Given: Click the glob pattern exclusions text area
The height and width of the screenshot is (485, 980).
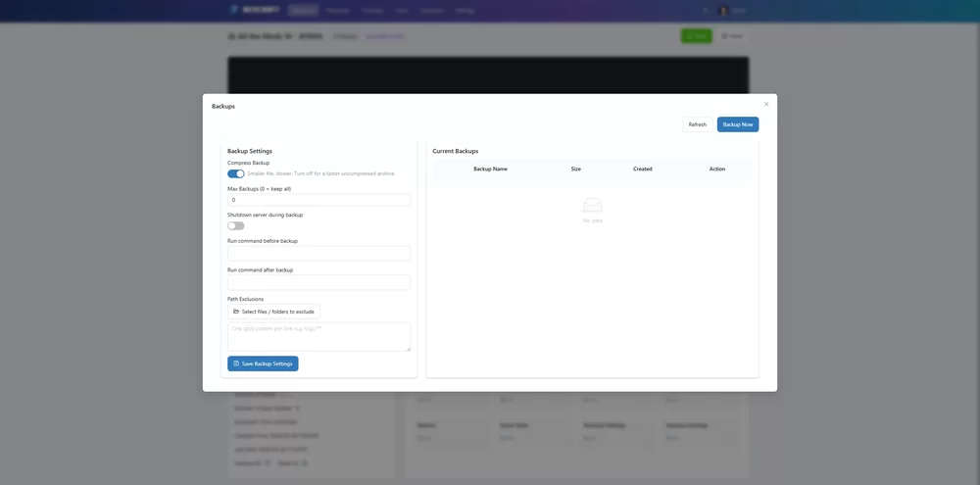Looking at the screenshot, I should [x=318, y=337].
